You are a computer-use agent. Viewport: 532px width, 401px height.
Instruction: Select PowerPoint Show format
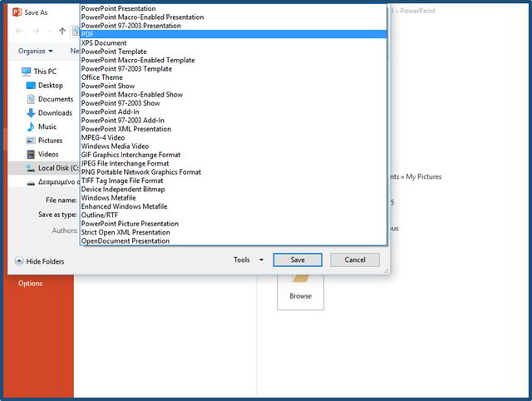234,86
